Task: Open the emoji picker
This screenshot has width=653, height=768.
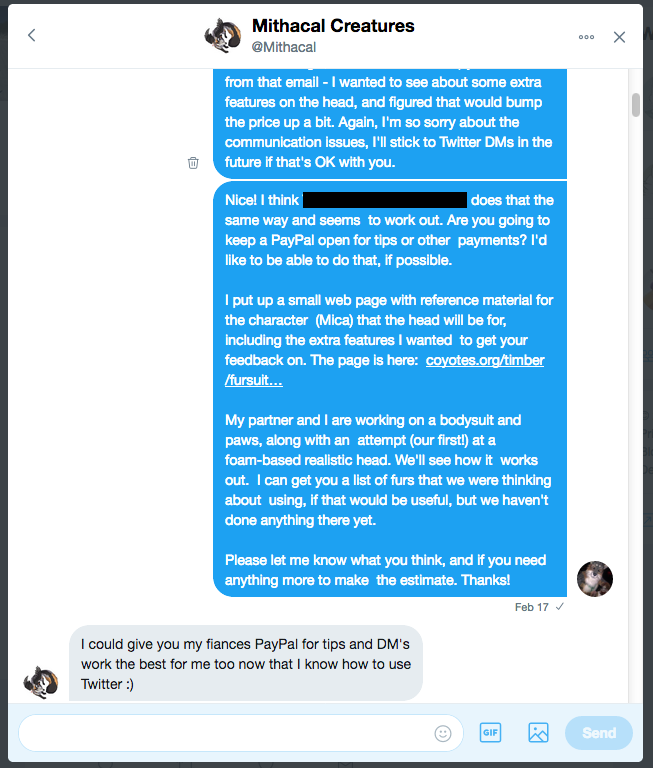Action: (x=443, y=733)
